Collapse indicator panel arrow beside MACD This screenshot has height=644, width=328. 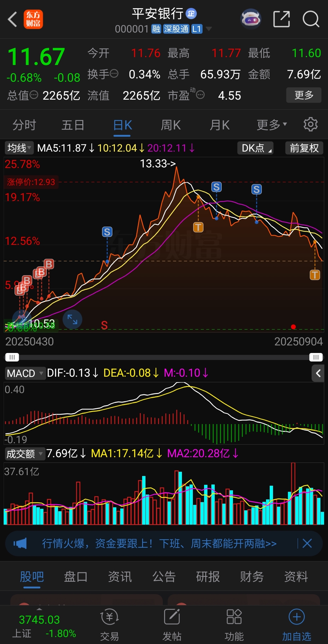click(318, 373)
